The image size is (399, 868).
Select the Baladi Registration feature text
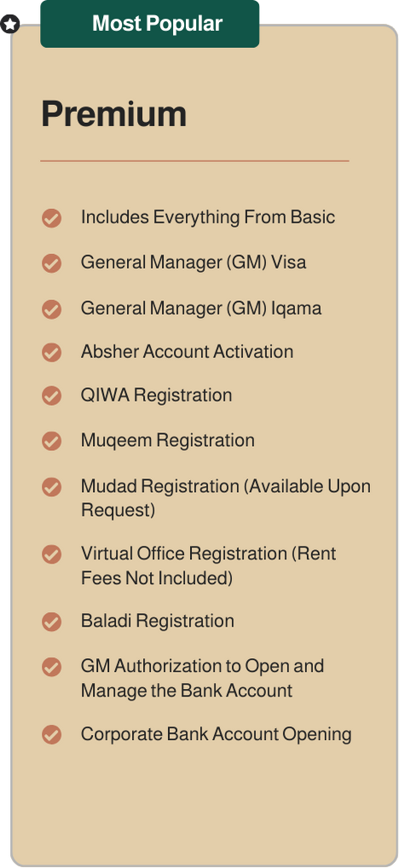point(158,621)
